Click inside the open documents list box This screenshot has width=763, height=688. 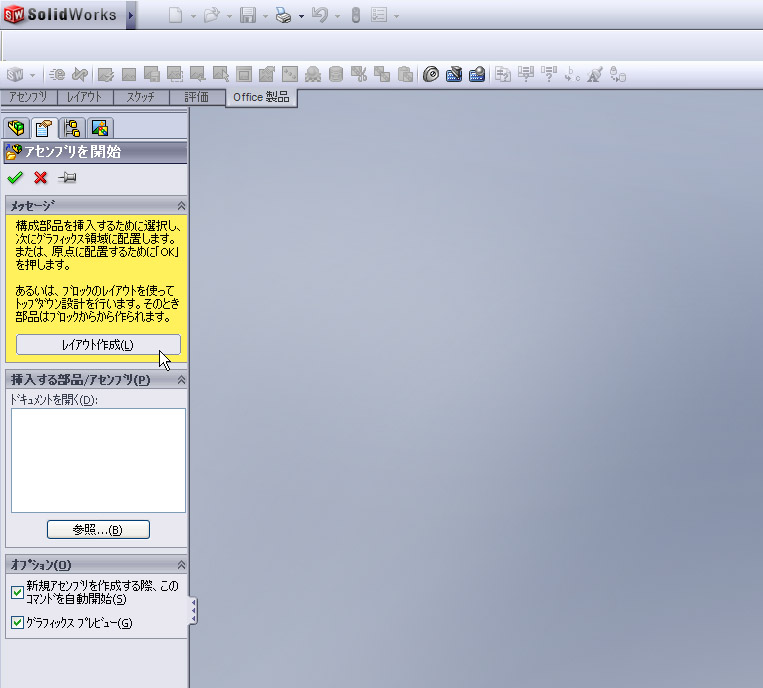tap(98, 460)
